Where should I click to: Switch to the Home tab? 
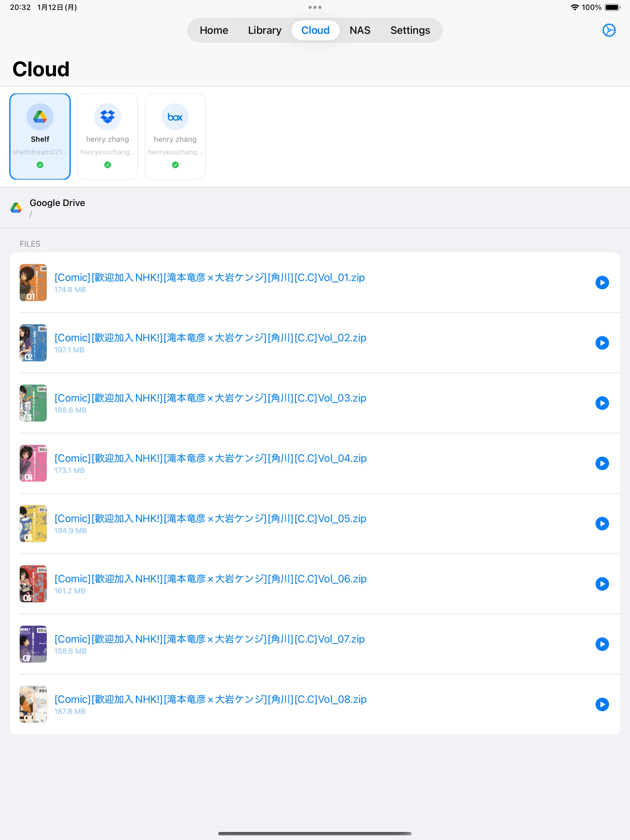click(214, 30)
